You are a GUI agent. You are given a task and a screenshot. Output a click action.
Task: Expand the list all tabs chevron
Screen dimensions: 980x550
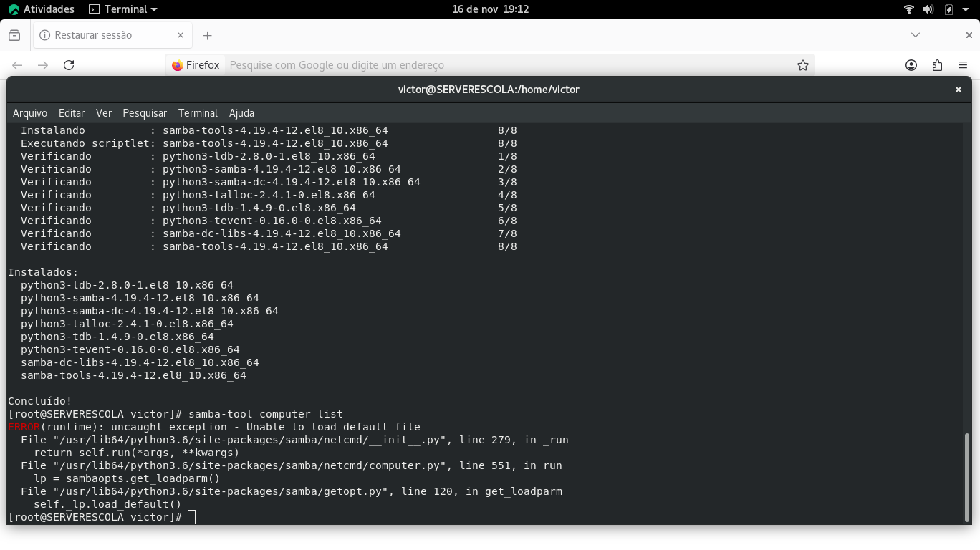(916, 35)
